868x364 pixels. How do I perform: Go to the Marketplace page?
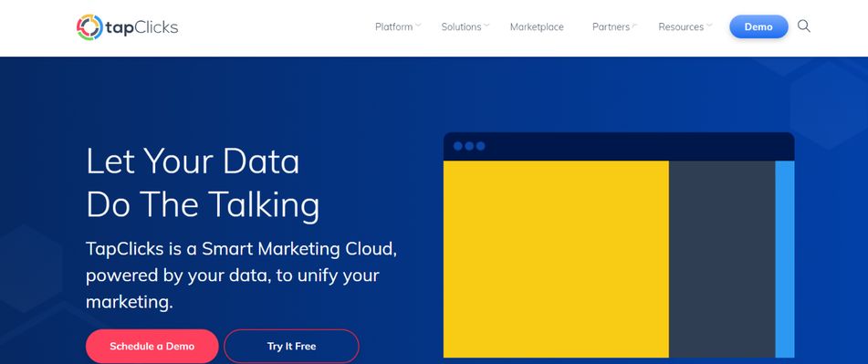point(537,26)
